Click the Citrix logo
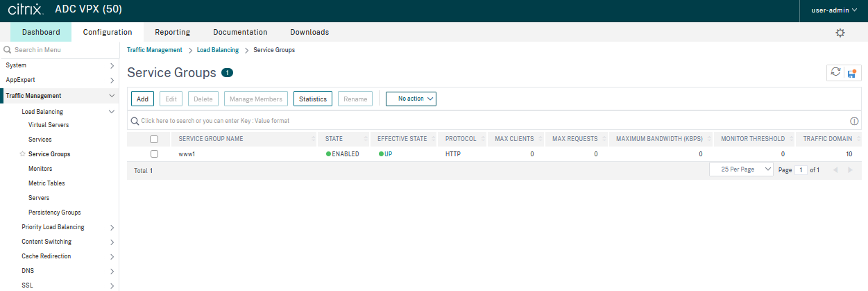This screenshot has width=868, height=291. coord(26,10)
